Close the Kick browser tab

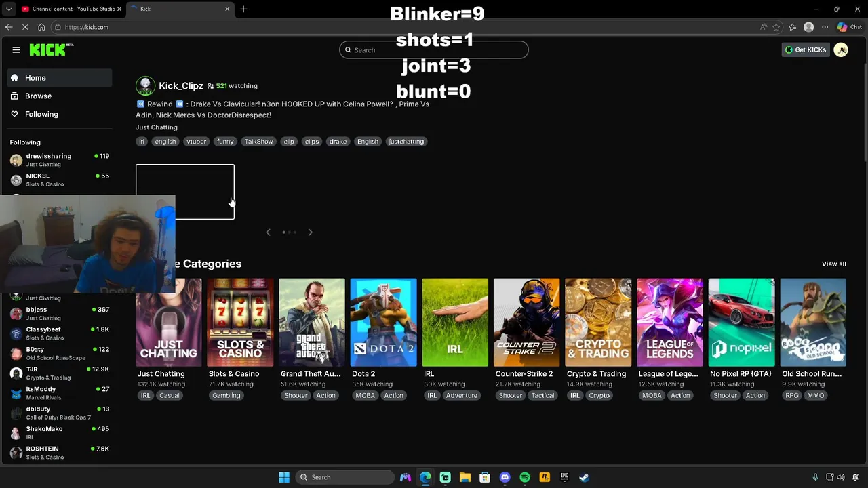[x=227, y=9]
